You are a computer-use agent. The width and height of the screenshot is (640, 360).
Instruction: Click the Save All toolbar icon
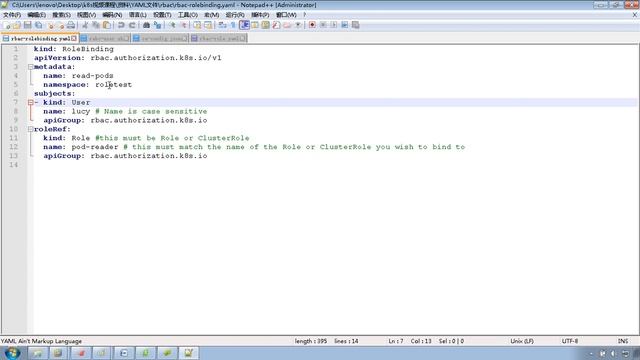[x=38, y=25]
